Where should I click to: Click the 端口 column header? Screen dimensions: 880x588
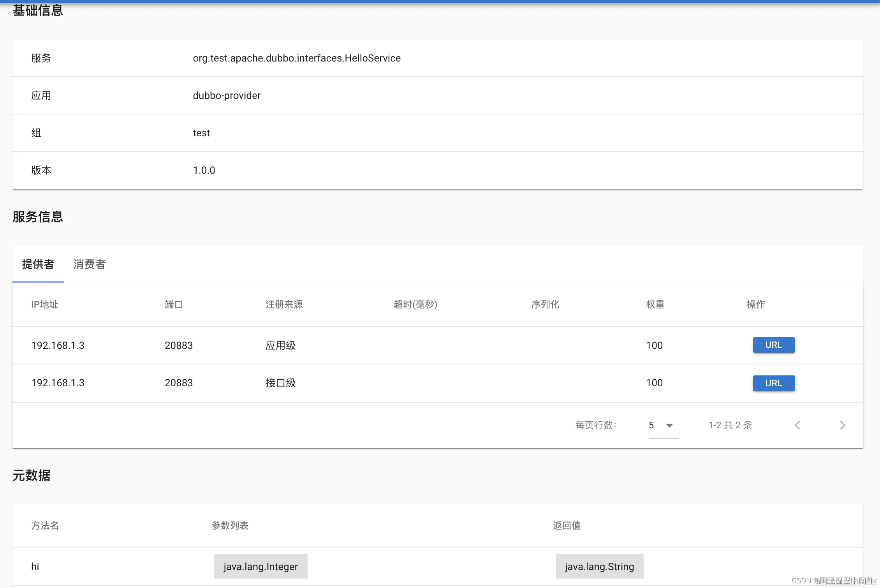tap(174, 305)
